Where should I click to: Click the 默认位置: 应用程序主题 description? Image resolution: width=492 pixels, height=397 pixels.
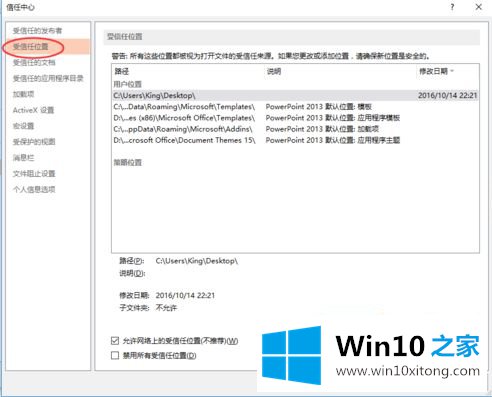(x=333, y=140)
